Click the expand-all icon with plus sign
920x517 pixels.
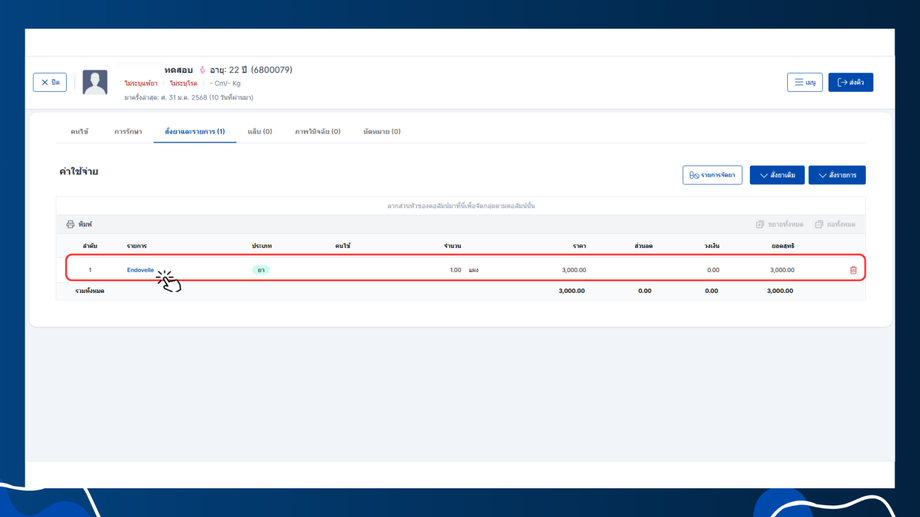coord(760,224)
